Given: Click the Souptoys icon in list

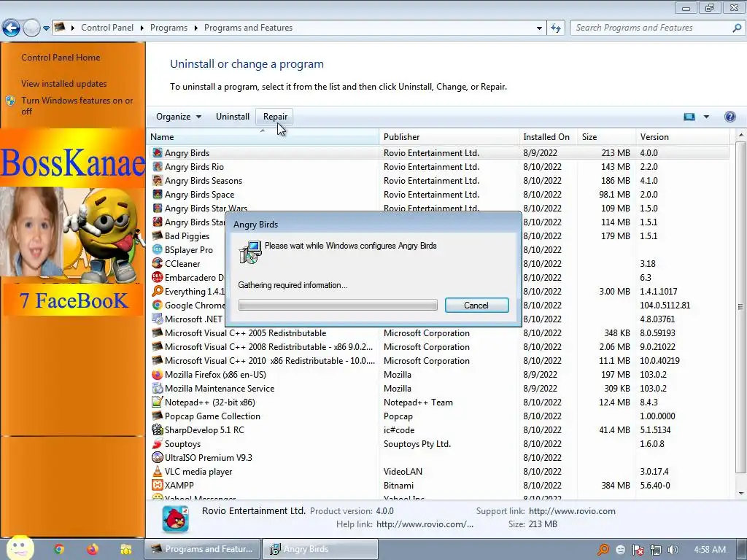Looking at the screenshot, I should [158, 443].
